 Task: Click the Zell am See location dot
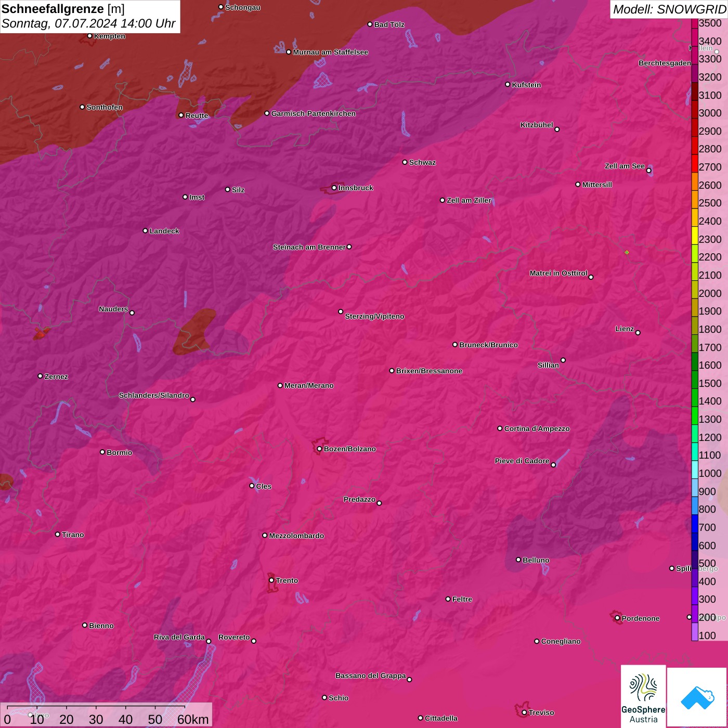point(648,171)
